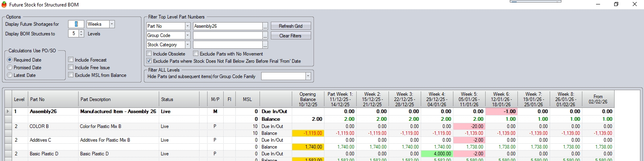Enable Exclude Parts with No Movement
The height and width of the screenshot is (161, 644).
tap(196, 54)
